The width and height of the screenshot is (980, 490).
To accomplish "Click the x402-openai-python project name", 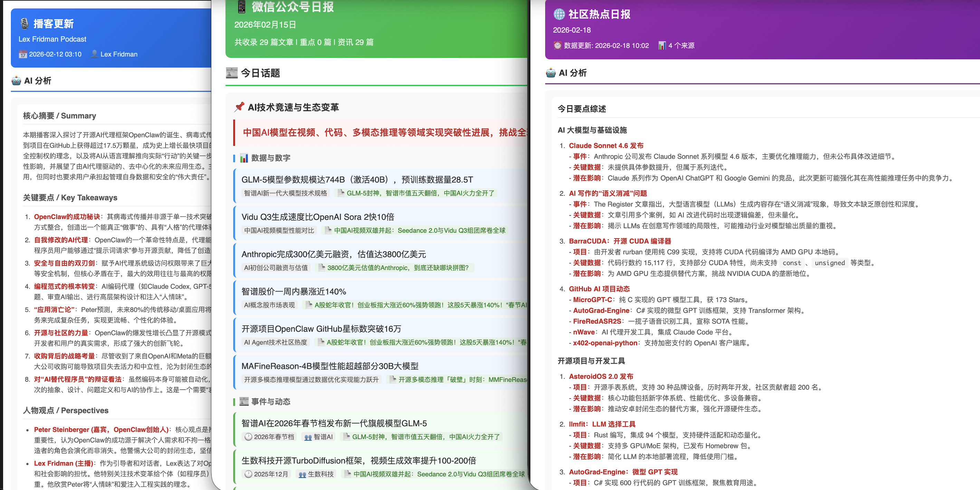I will 605,343.
